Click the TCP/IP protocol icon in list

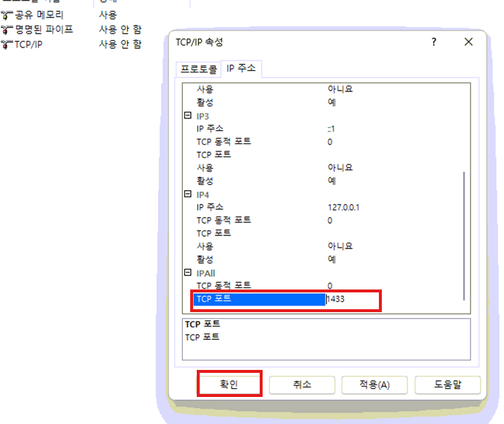click(x=7, y=45)
